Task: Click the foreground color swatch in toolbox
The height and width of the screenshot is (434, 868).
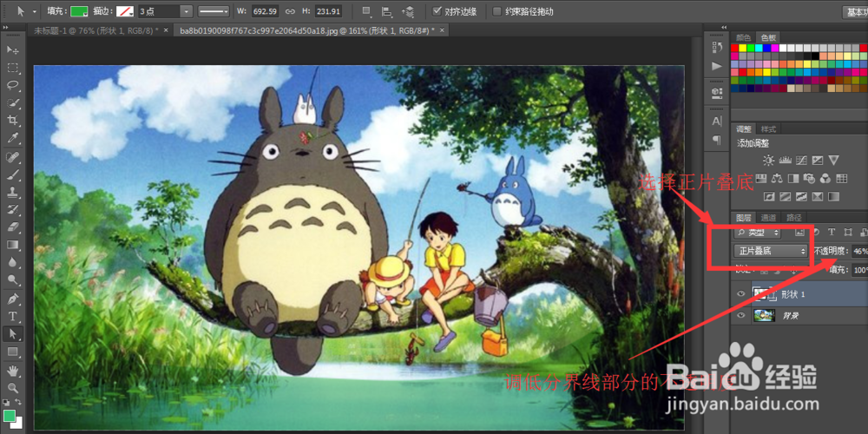Action: pyautogui.click(x=10, y=415)
